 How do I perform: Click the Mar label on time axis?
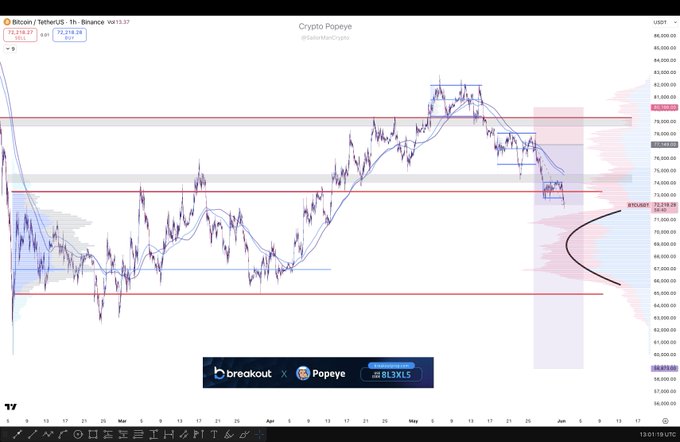(122, 421)
